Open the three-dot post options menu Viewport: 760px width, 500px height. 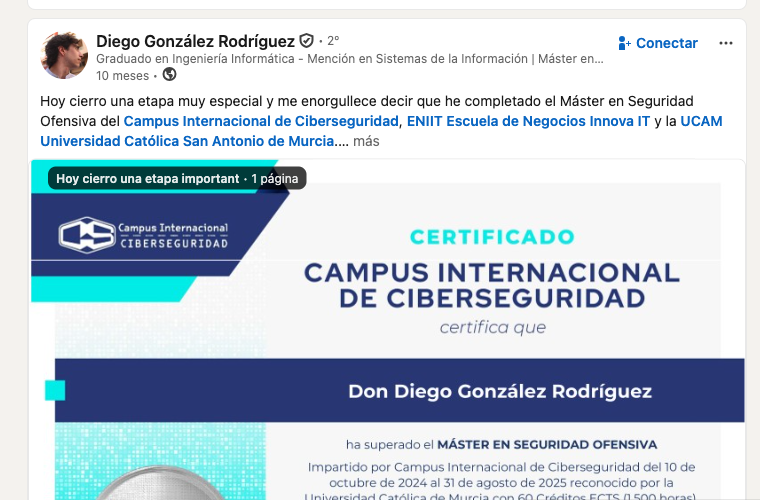pos(726,43)
